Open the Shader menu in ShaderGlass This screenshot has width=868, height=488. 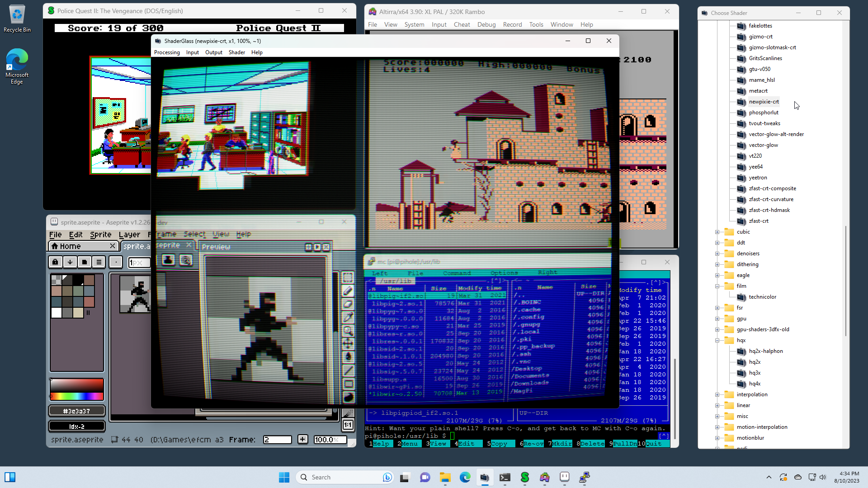(236, 52)
